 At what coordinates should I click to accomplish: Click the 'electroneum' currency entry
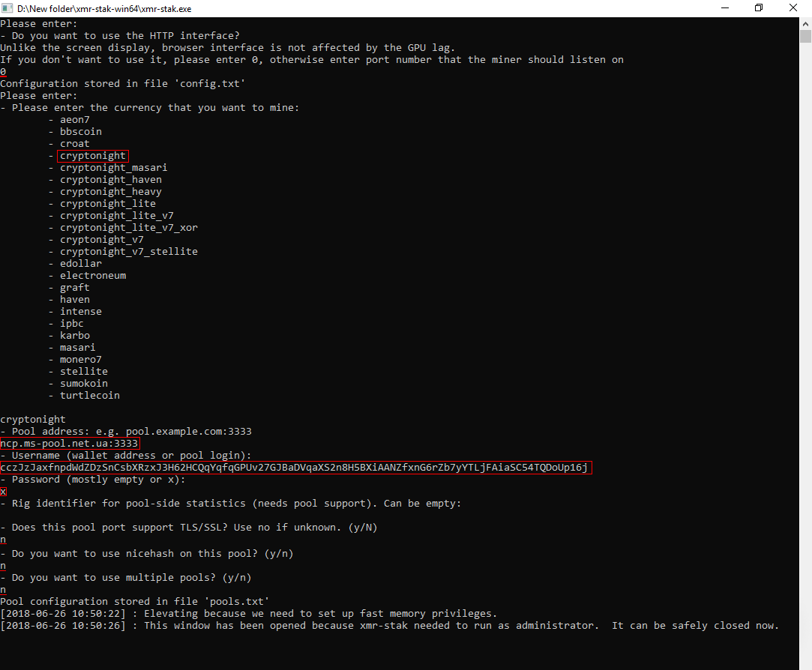(x=93, y=276)
